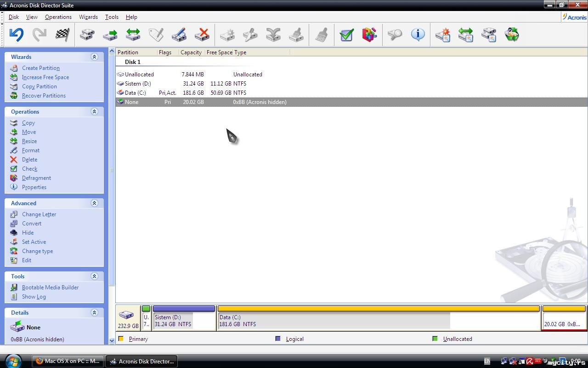This screenshot has width=588, height=368.
Task: Click the Data (C:) block in disk map
Action: click(379, 318)
